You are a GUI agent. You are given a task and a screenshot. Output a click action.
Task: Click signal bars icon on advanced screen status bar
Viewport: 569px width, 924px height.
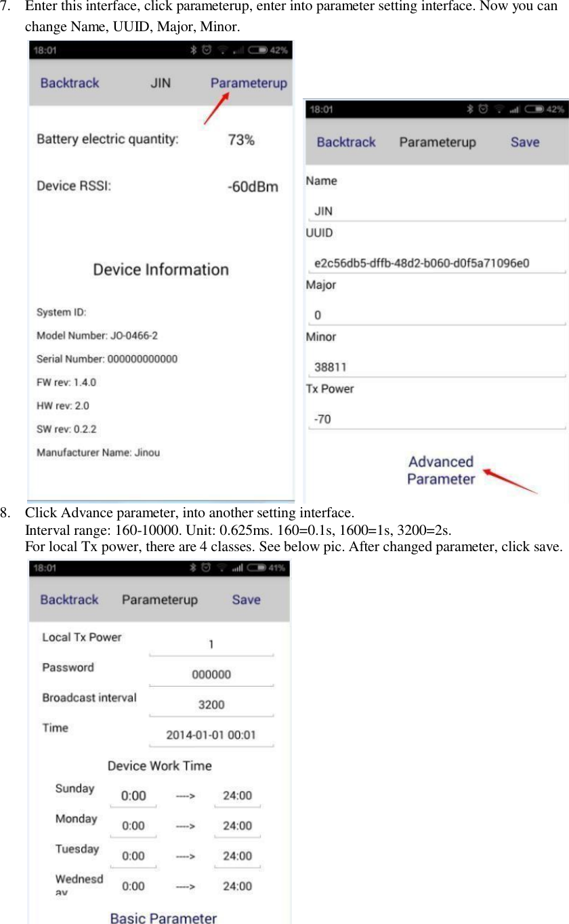coord(237,568)
